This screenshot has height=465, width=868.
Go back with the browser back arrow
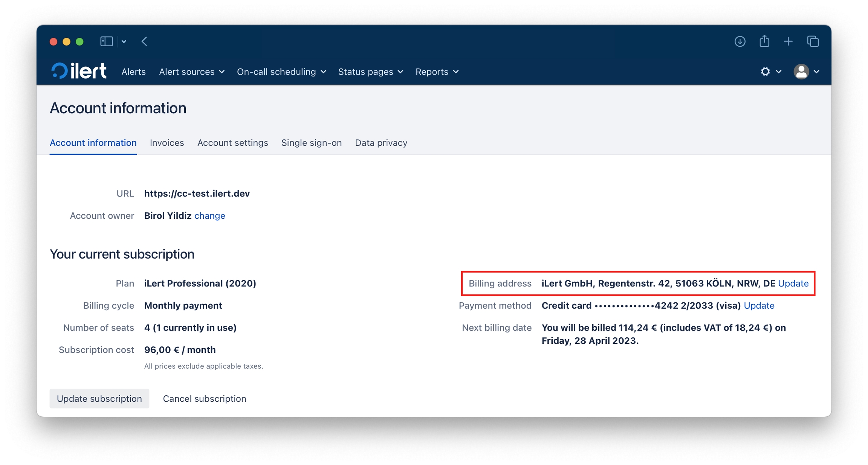144,41
